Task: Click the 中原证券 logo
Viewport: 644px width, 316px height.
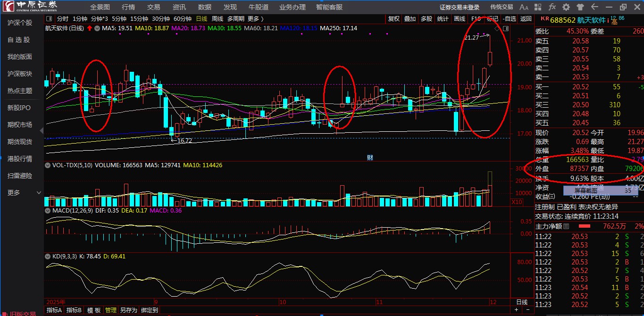Action: [30, 7]
